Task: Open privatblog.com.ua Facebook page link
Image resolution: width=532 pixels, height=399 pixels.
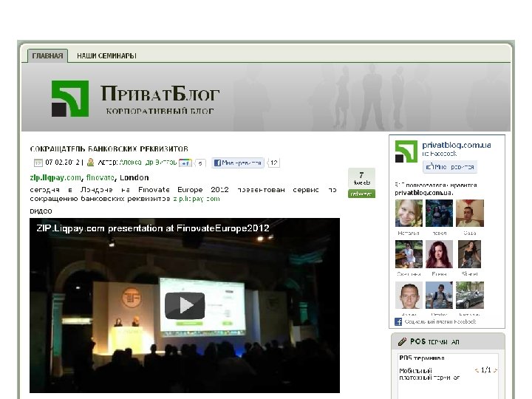Action: pos(457,146)
